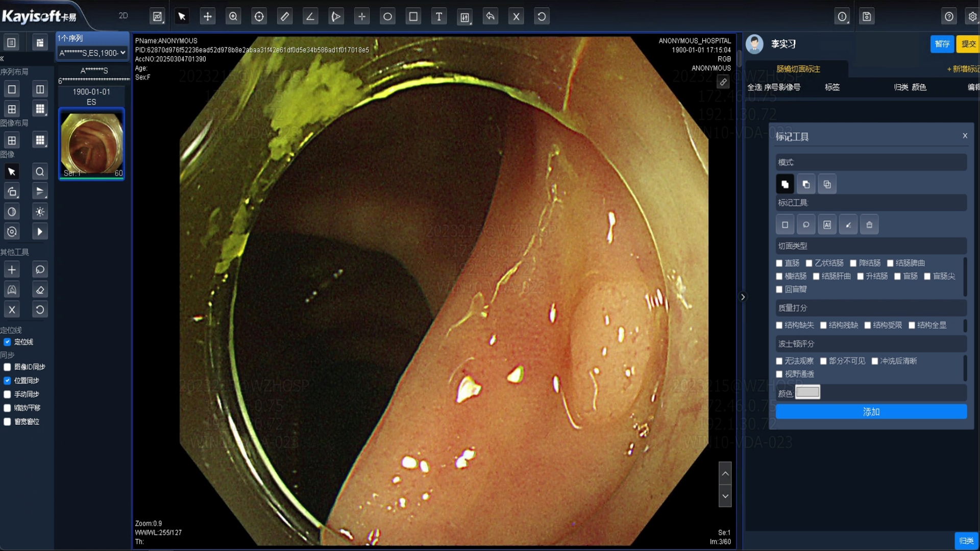Select the brightness adjustment tool
Viewport: 980px width, 551px height.
point(40,212)
